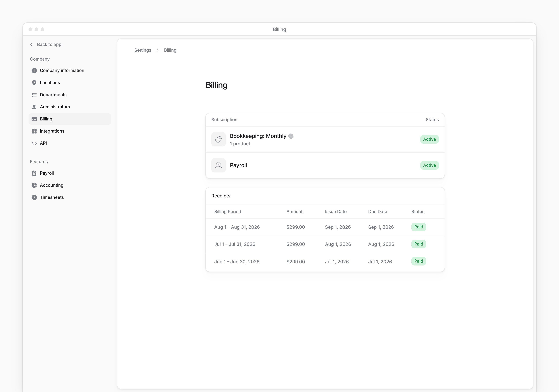This screenshot has height=392, width=559.
Task: Click the Payroll document icon in Features
Action: pos(34,173)
